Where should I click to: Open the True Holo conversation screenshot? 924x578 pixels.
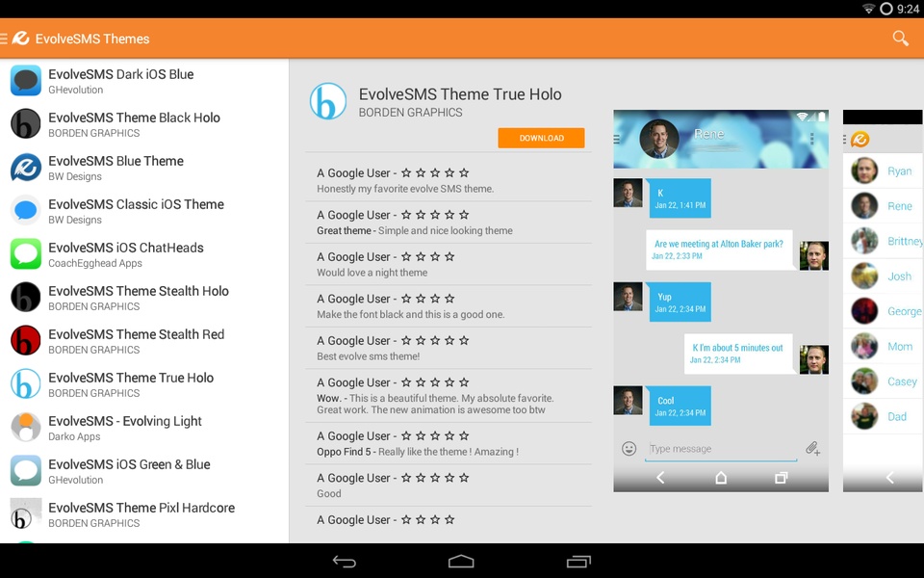coord(721,301)
